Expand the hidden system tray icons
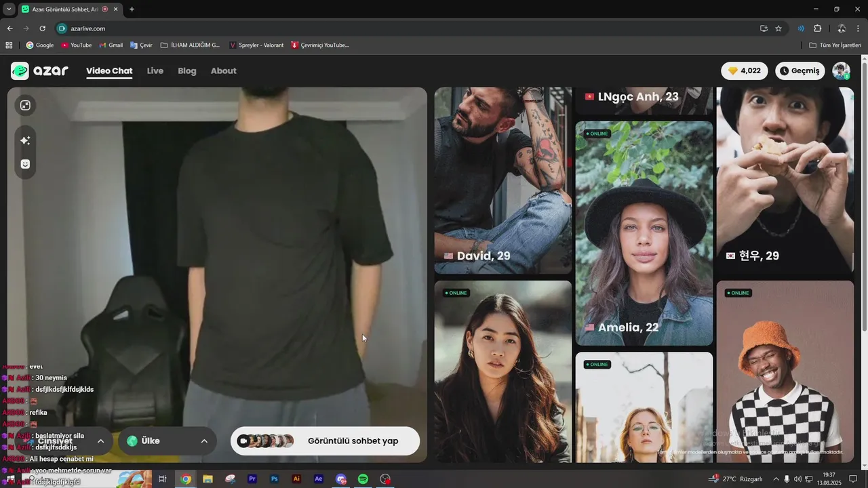 click(x=776, y=479)
